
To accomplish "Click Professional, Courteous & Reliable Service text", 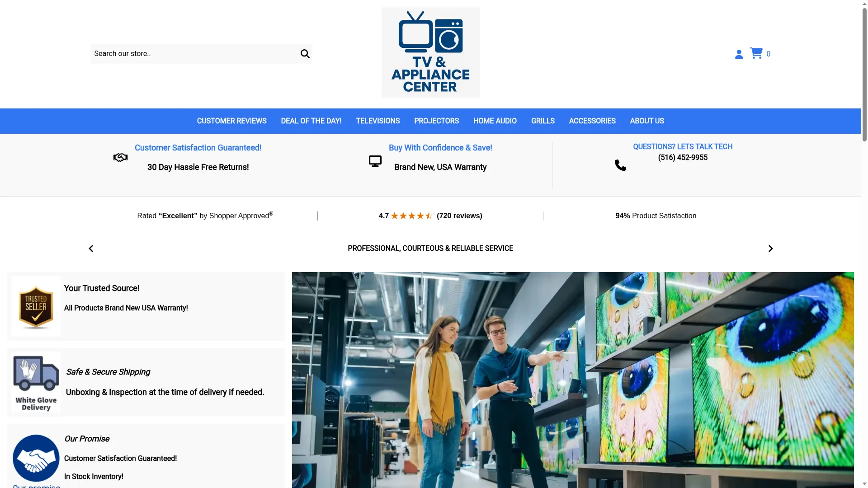I will 430,249.
